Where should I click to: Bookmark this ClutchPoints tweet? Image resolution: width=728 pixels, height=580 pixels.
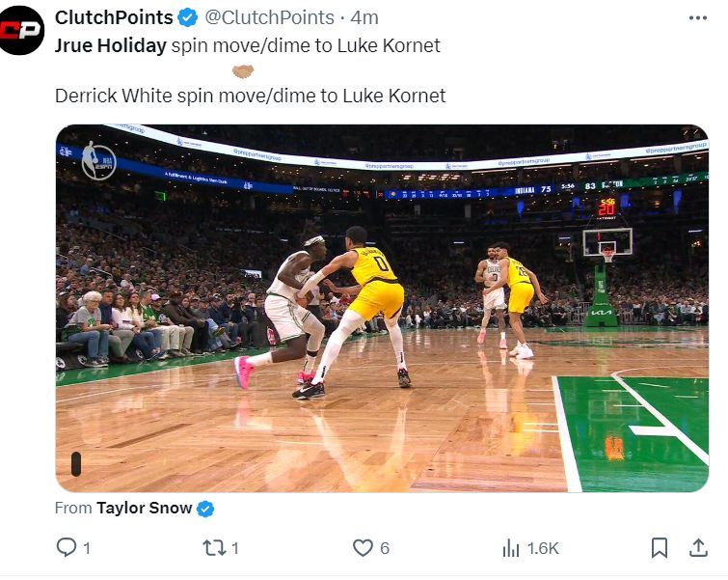(660, 548)
